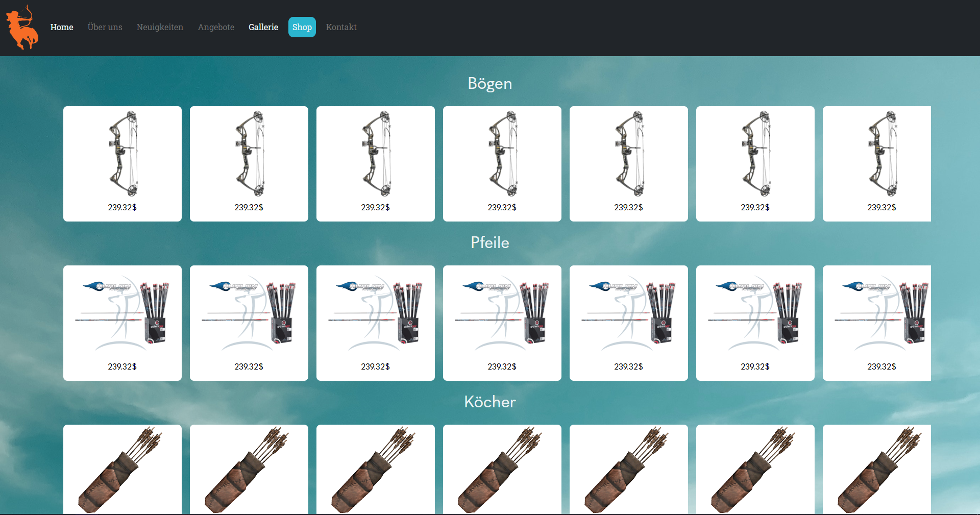Screen dimensions: 980x515
Task: Open the Neuigkeiten nav link
Action: tap(160, 27)
